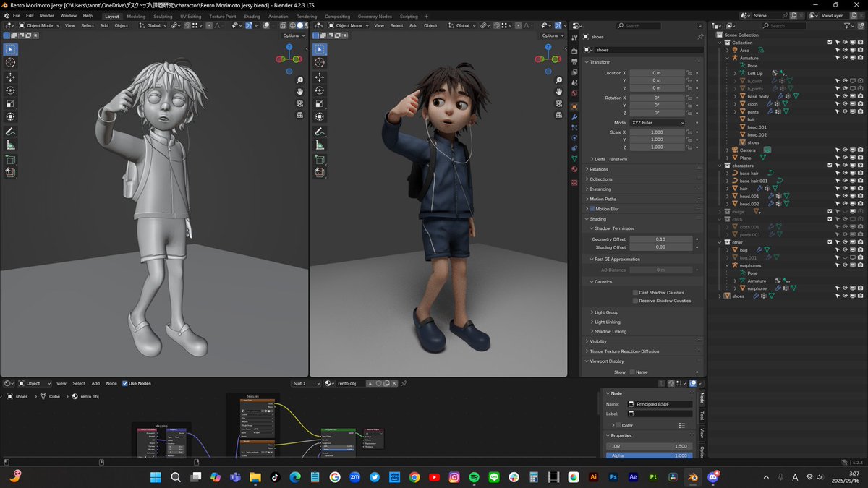Open the Render menu in top bar
868x488 pixels.
click(x=46, y=15)
